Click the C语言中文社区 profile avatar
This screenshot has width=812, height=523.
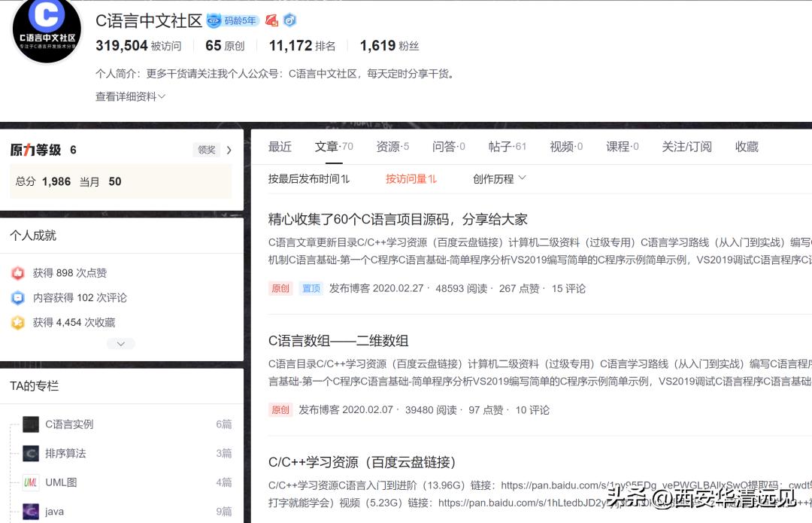pyautogui.click(x=45, y=32)
